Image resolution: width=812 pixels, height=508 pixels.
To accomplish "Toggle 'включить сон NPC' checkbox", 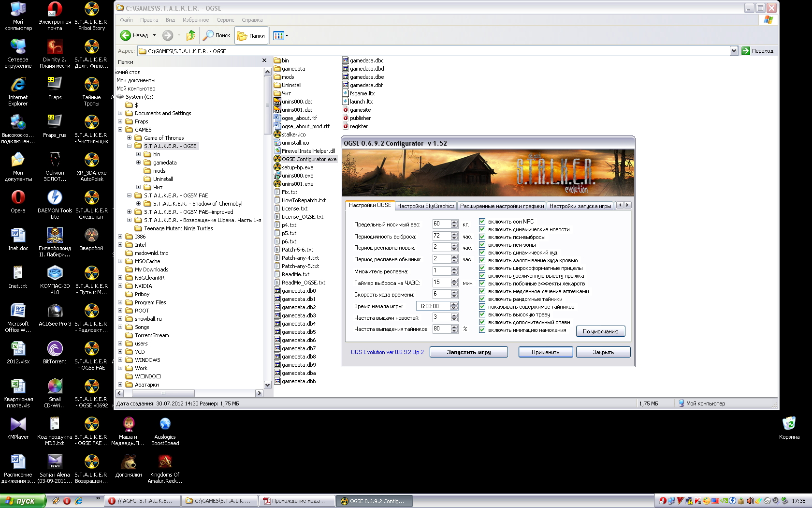I will [x=482, y=222].
